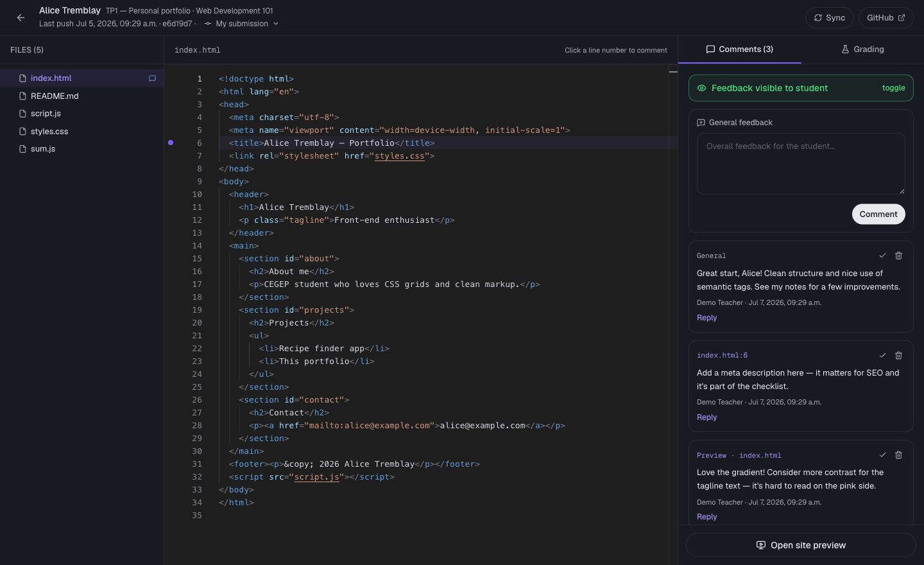
Task: Click the README.md file icon
Action: [x=23, y=96]
